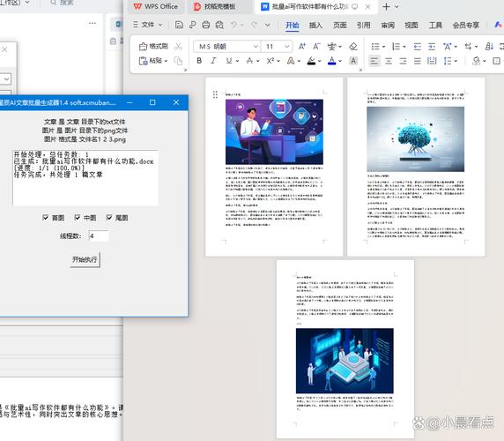The width and height of the screenshot is (504, 441).
Task: Apply Strikethrough formatting
Action: click(x=249, y=61)
